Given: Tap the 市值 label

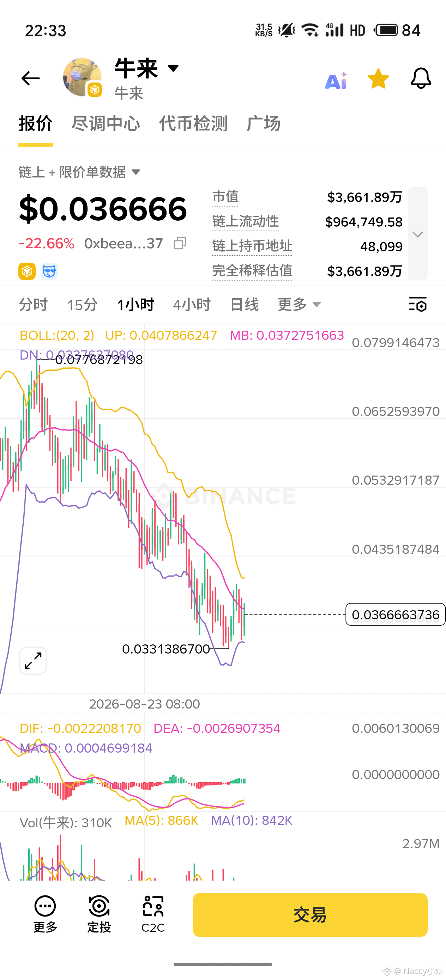Looking at the screenshot, I should (x=225, y=197).
